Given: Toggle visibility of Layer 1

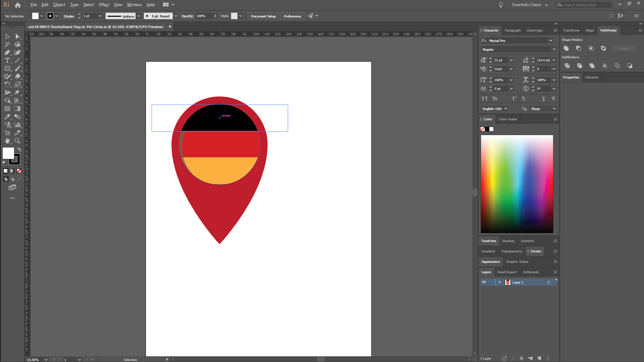Looking at the screenshot, I should coord(484,282).
